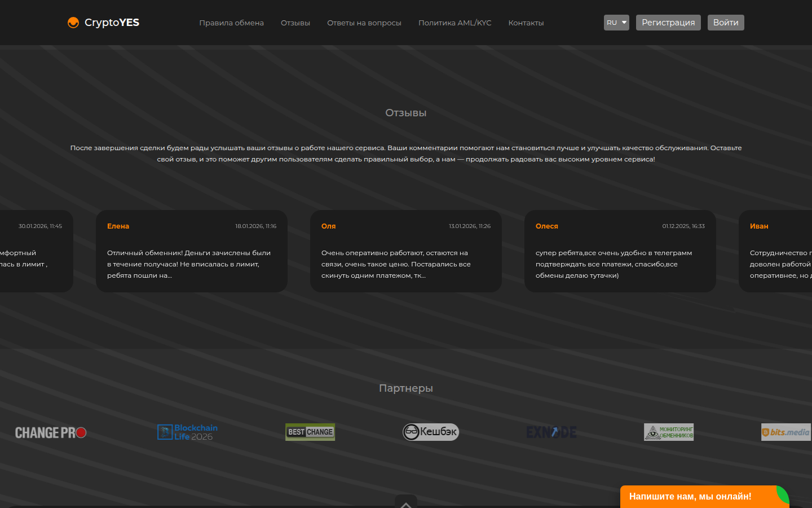
Task: Click the Отзывы section heading
Action: coord(406,113)
